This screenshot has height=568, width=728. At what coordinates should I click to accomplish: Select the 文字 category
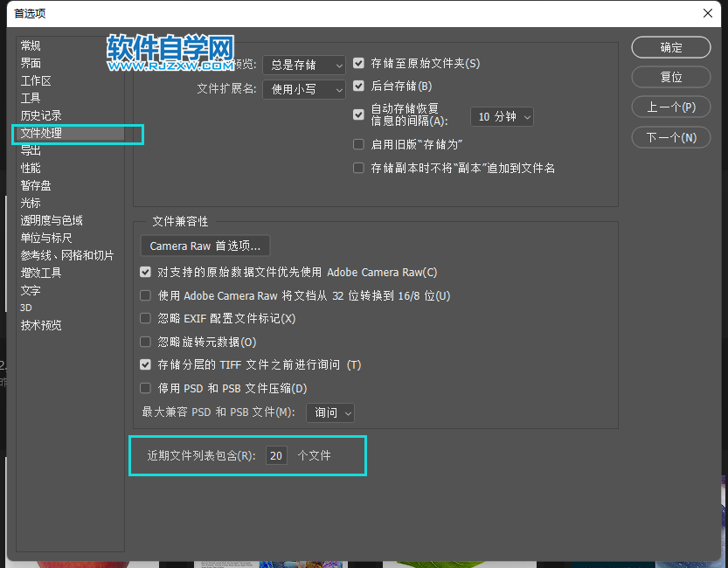click(x=31, y=290)
